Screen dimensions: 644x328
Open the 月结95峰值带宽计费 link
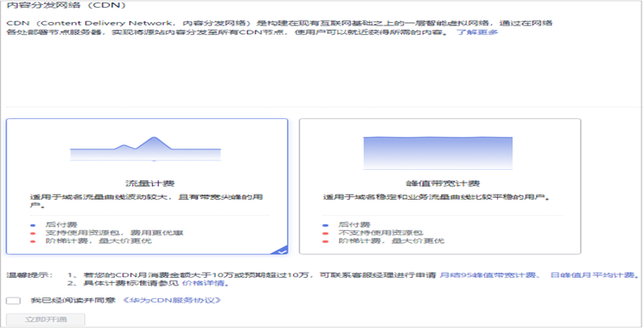[488, 275]
